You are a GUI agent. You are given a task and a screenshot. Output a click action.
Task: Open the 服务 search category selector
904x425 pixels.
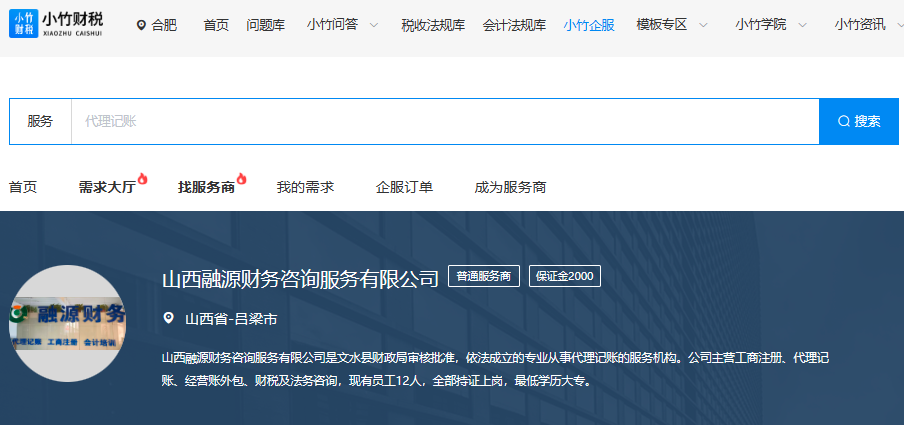[40, 121]
